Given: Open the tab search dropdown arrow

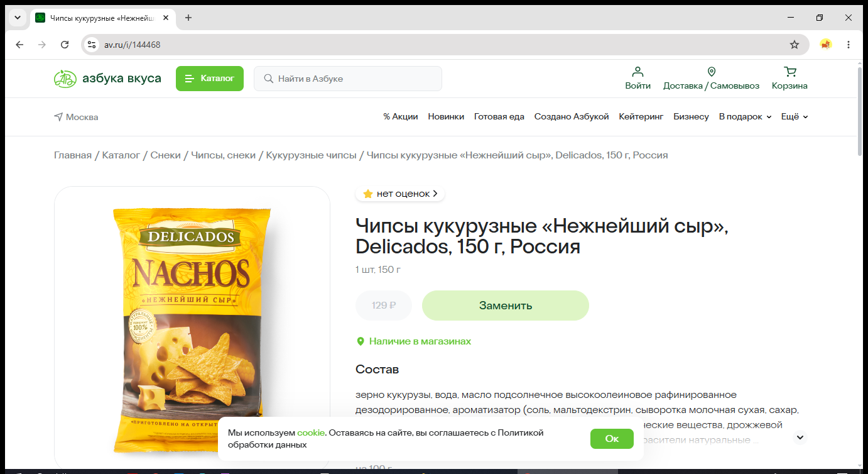Looking at the screenshot, I should tap(18, 18).
